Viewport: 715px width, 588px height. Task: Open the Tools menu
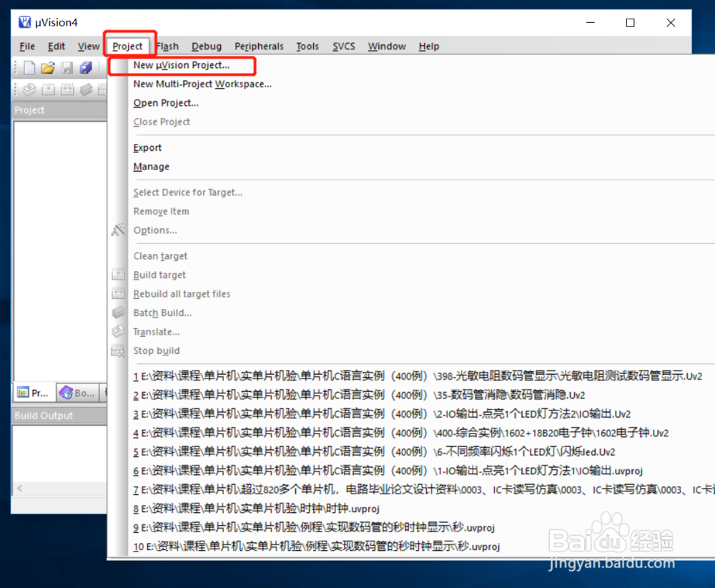(307, 46)
